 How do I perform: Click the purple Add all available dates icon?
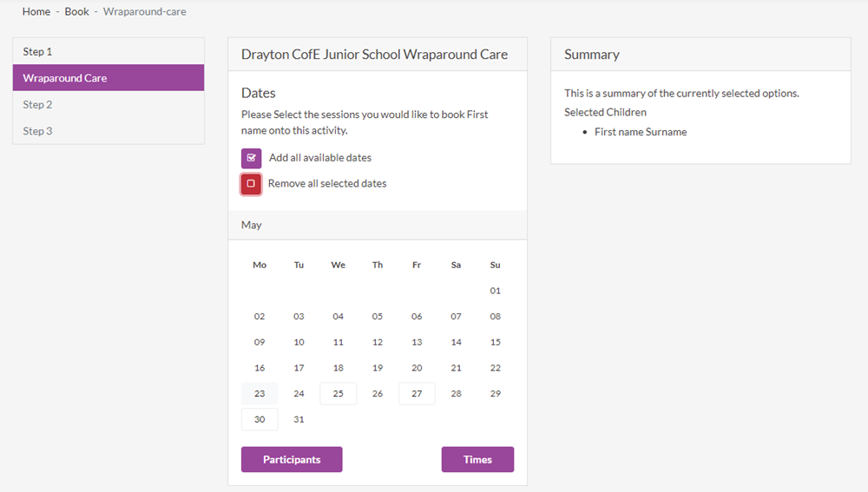point(252,158)
